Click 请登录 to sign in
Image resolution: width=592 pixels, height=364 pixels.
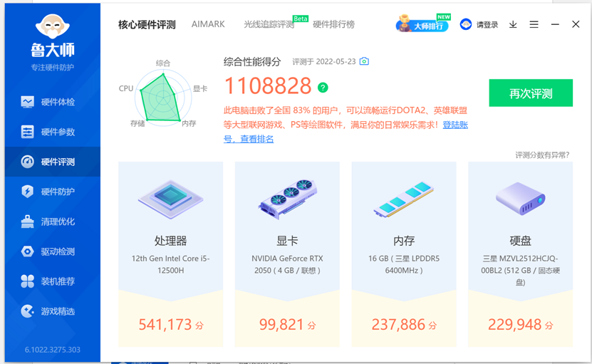pyautogui.click(x=487, y=25)
